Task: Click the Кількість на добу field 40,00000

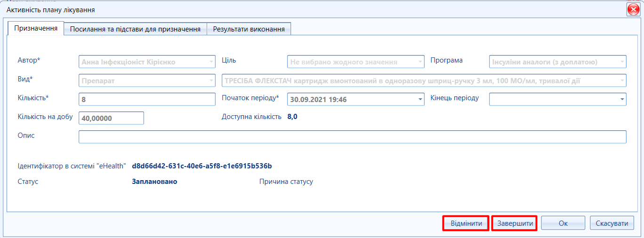Action: 111,118
